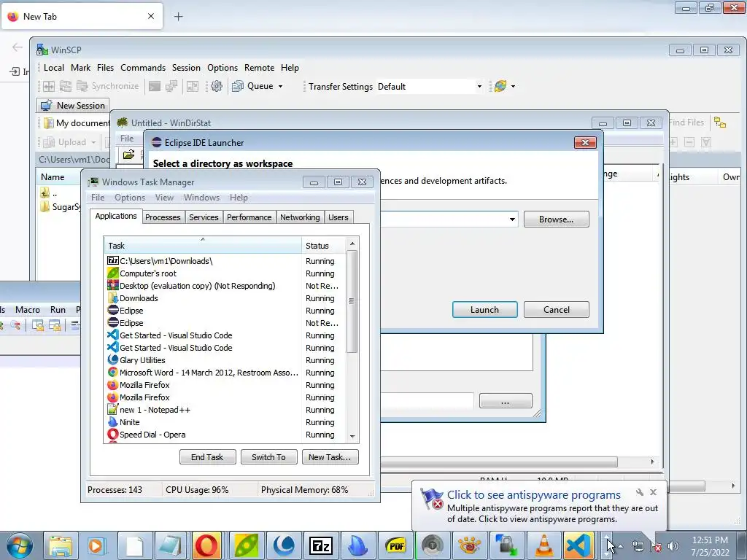Click the Windows Start orb

19,545
